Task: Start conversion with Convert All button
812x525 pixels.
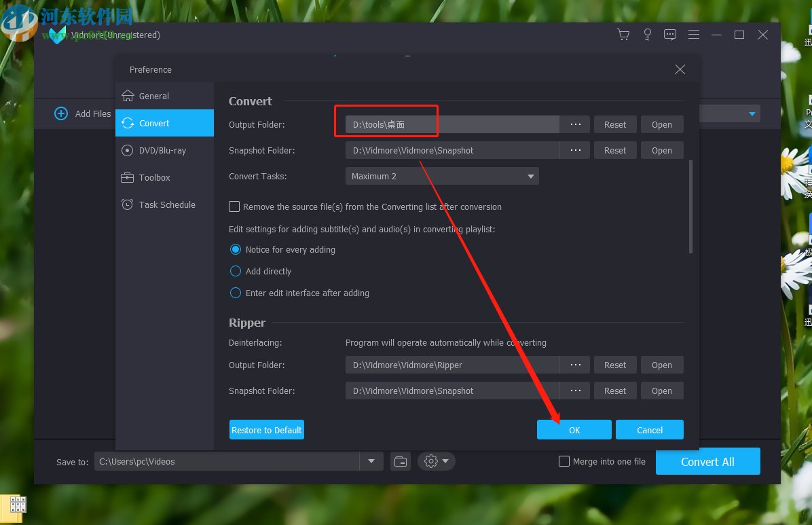Action: tap(707, 461)
